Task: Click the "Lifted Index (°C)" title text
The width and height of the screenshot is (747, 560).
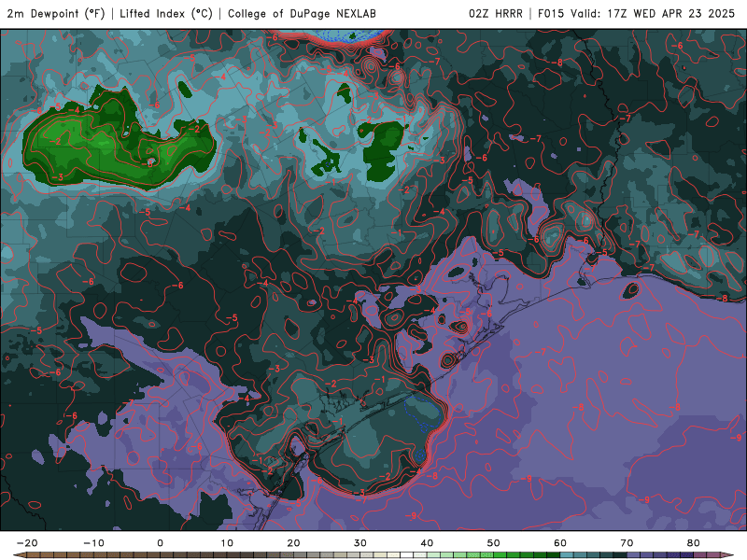Action: pyautogui.click(x=166, y=13)
